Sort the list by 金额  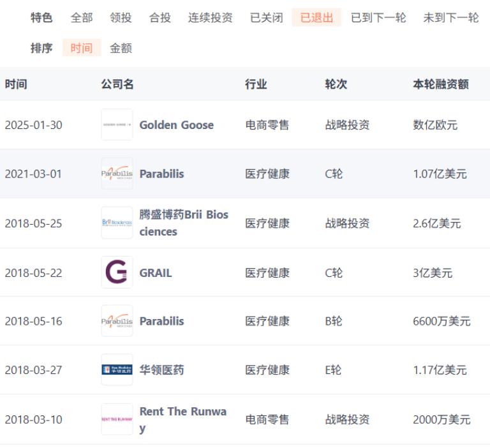121,48
